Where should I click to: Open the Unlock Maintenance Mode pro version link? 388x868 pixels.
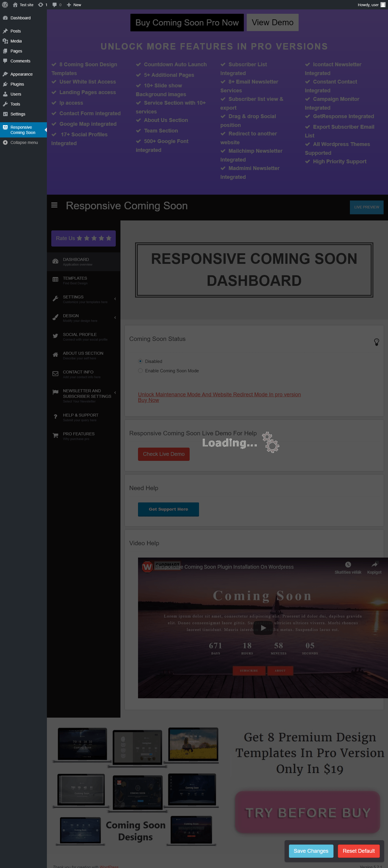tap(219, 395)
